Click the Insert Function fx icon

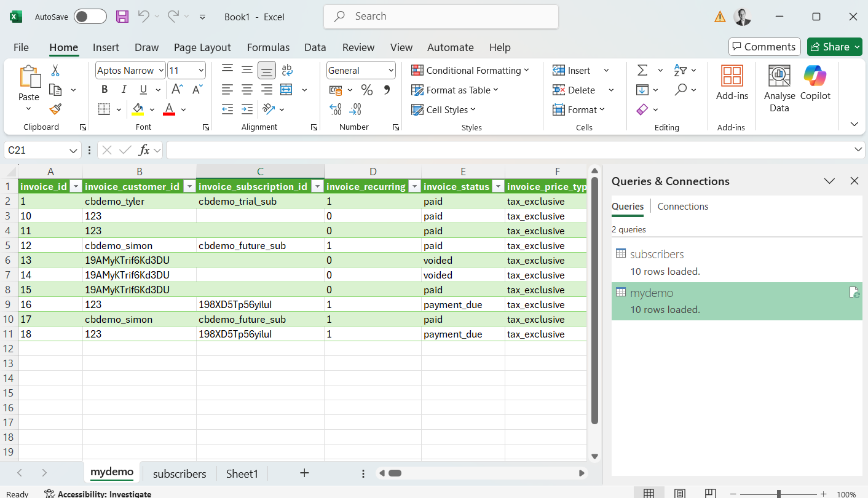144,150
